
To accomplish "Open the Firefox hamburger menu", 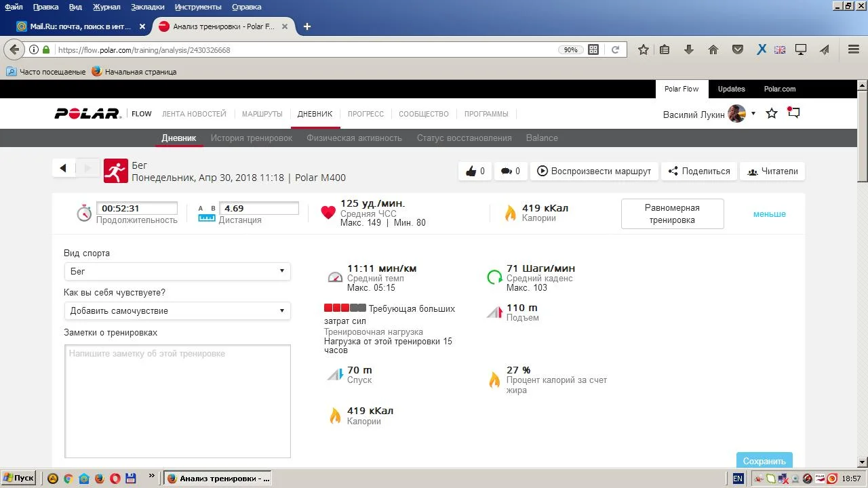I will point(854,49).
